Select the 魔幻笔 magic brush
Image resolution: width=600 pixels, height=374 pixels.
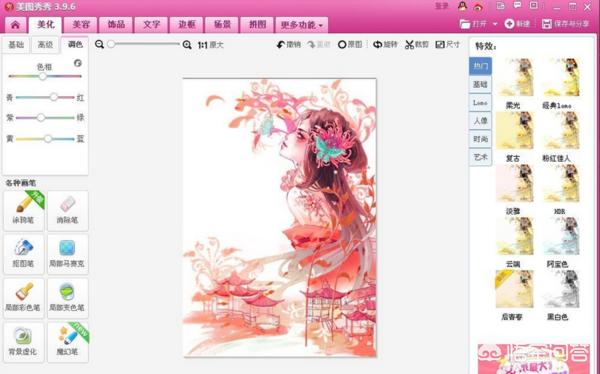click(68, 342)
